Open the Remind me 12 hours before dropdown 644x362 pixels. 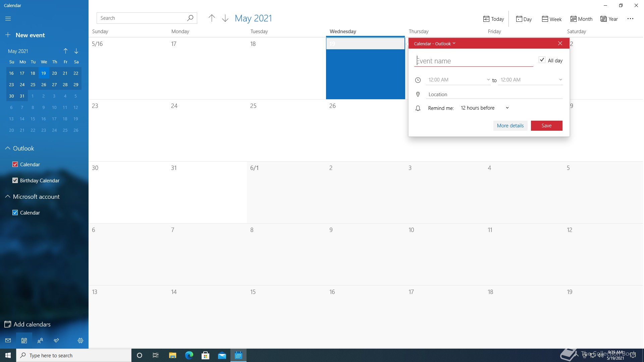tap(485, 108)
